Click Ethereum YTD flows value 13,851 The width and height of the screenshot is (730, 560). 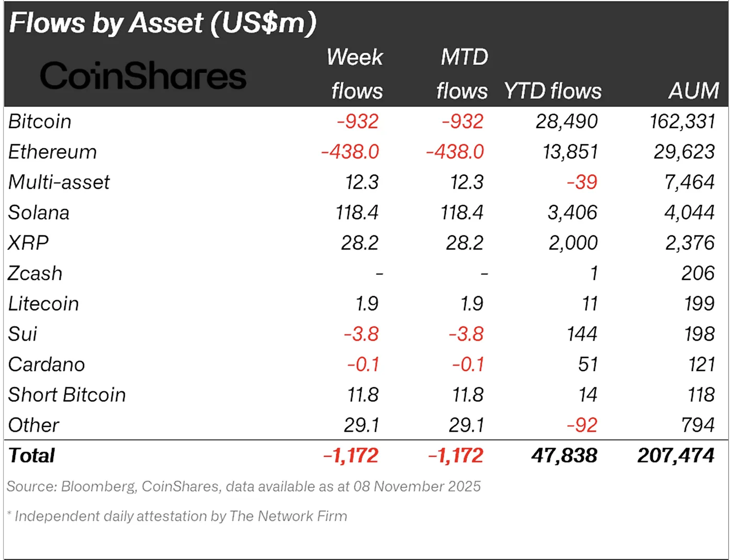coord(570,152)
